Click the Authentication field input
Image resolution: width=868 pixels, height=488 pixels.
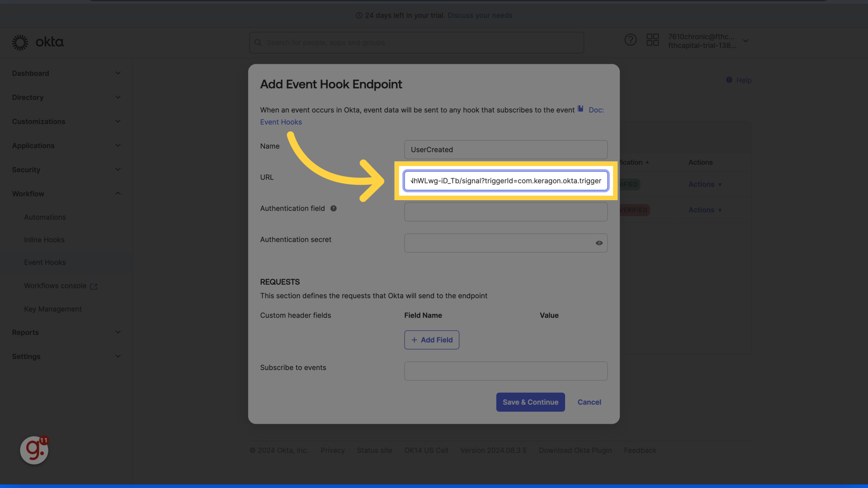(505, 212)
